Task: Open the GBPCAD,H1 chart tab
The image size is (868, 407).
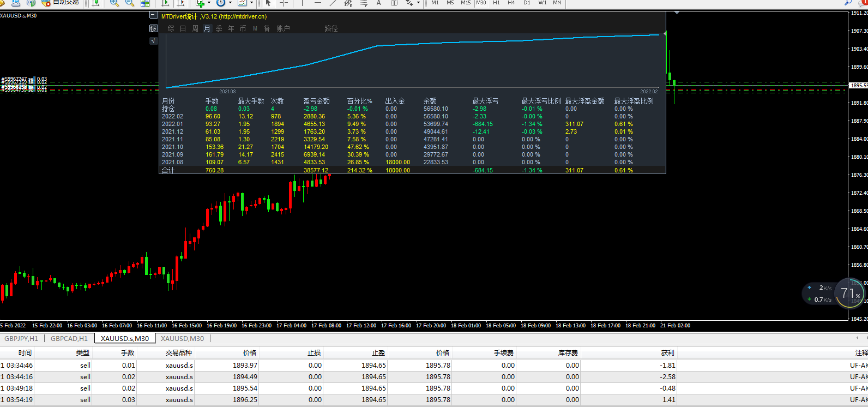Action: click(x=69, y=338)
